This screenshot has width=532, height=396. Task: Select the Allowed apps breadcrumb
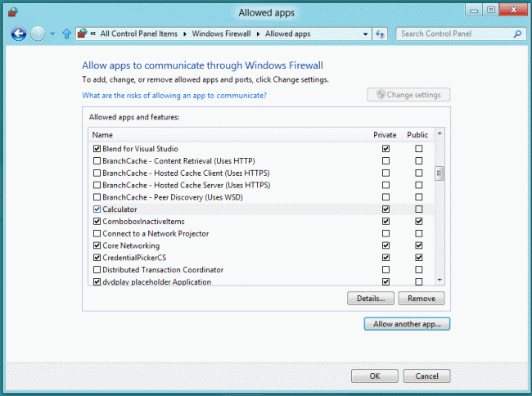click(x=288, y=34)
